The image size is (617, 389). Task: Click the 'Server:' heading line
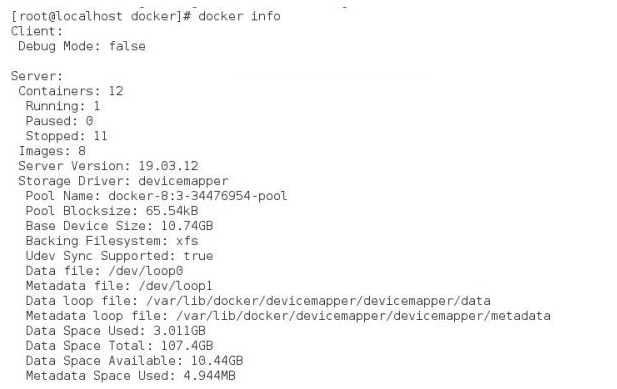pos(37,76)
